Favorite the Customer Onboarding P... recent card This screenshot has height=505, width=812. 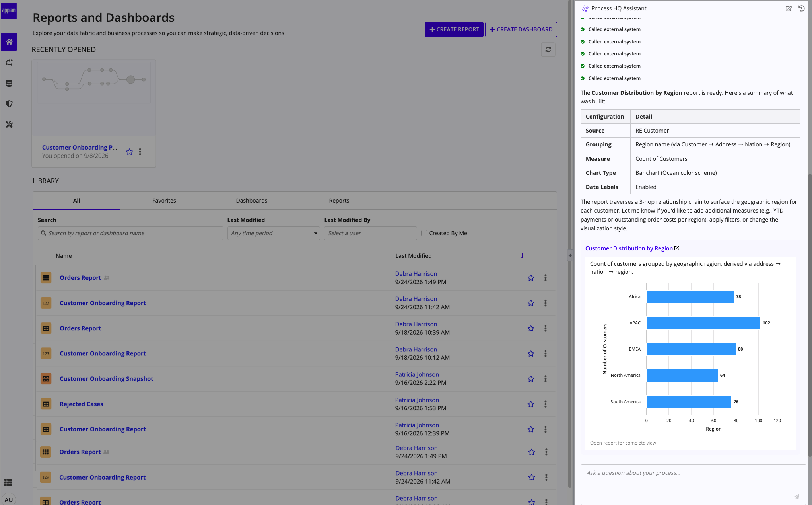[x=129, y=152]
